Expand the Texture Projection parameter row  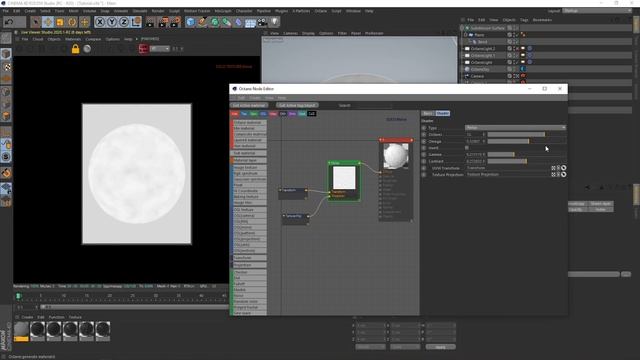tap(424, 175)
